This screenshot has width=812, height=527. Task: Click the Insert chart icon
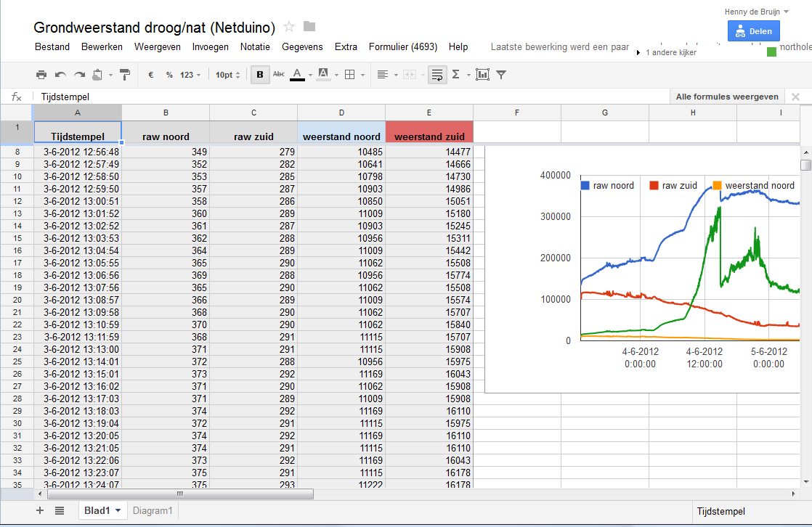(x=482, y=74)
